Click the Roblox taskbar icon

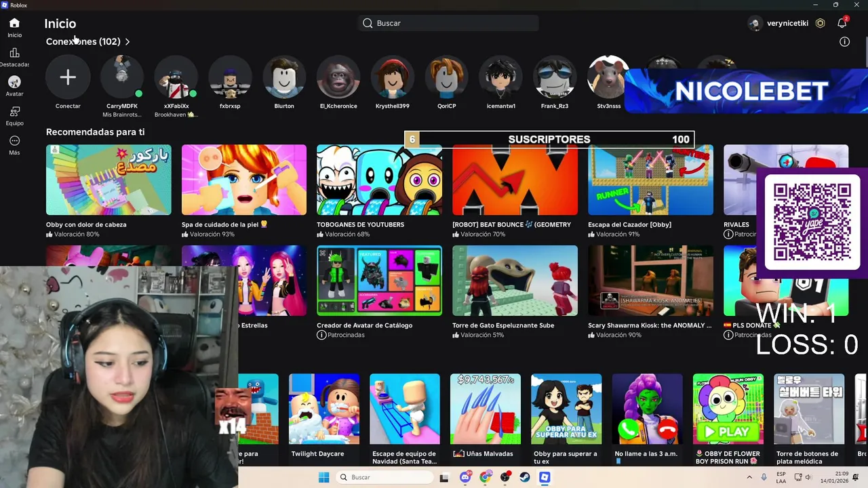tap(545, 477)
